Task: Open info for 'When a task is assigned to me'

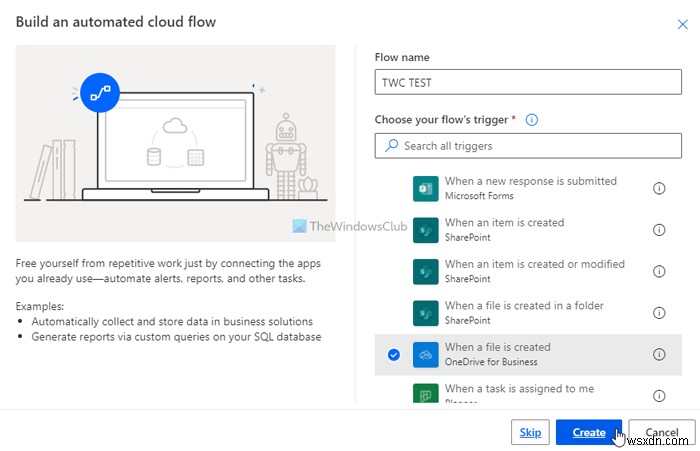Action: pos(659,396)
